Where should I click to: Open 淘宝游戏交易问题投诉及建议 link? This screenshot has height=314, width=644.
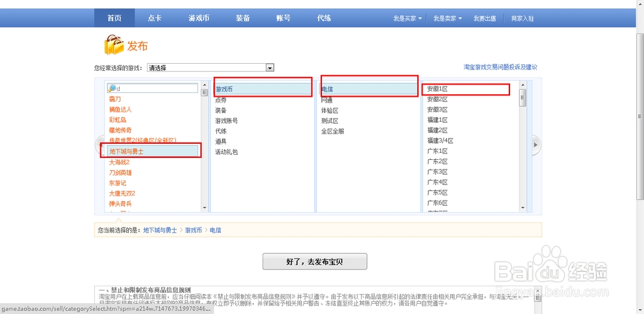(500, 67)
